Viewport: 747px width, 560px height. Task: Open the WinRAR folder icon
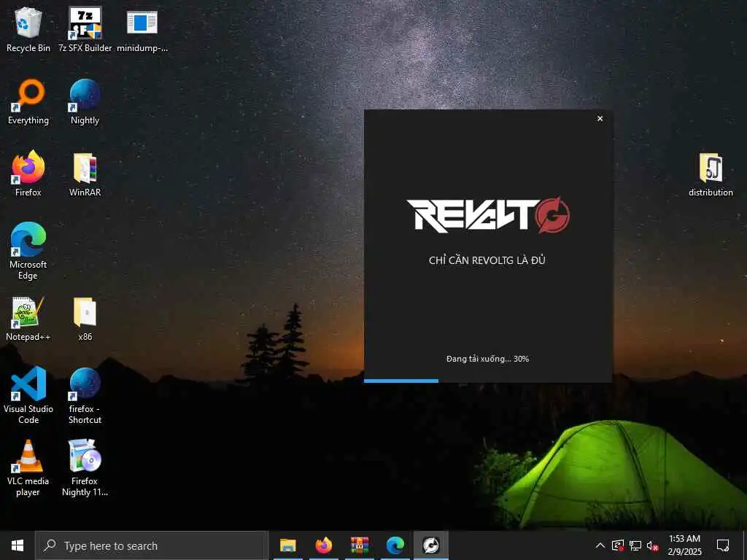pyautogui.click(x=85, y=174)
